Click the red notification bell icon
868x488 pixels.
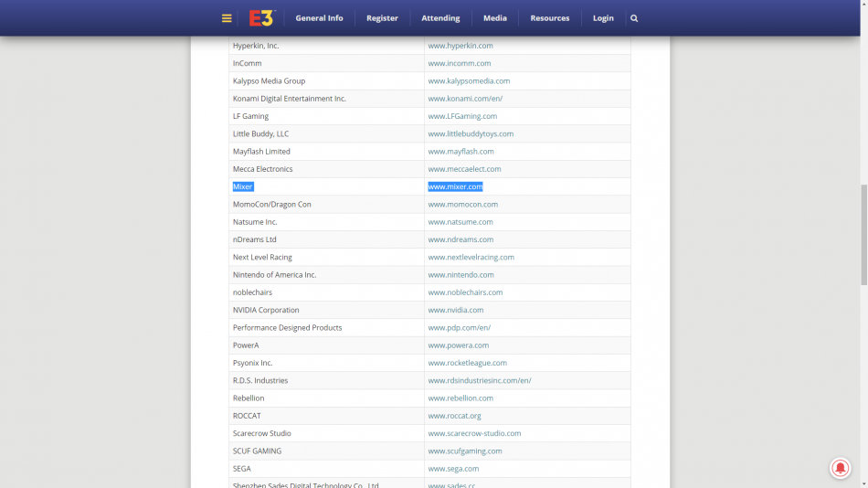tap(840, 468)
